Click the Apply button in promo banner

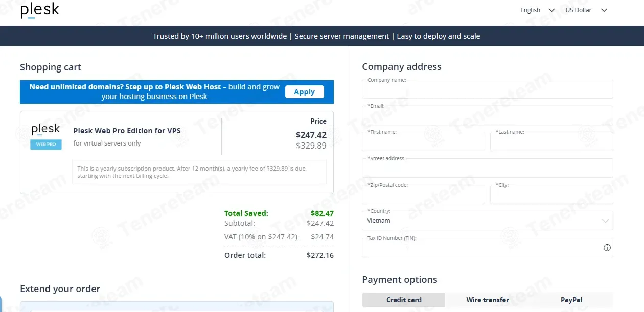304,92
